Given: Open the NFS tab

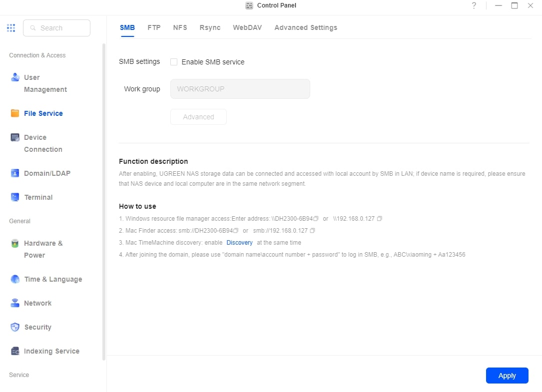Looking at the screenshot, I should coord(180,27).
